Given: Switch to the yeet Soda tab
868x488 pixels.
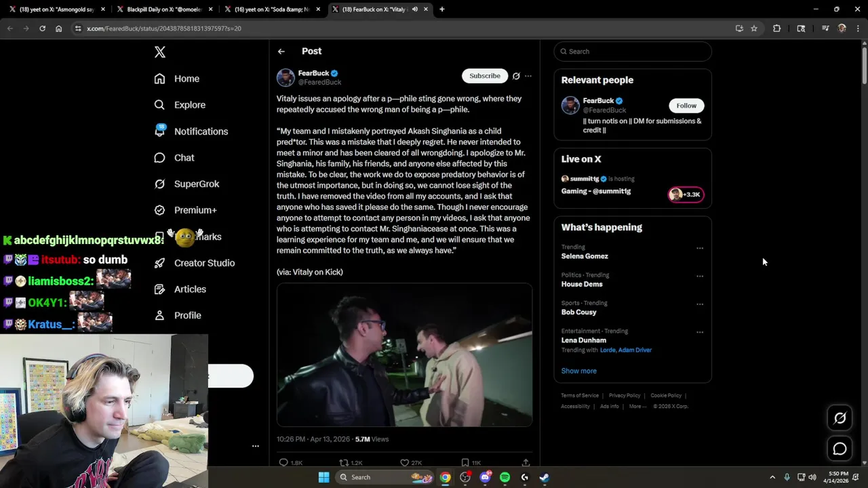Looking at the screenshot, I should [x=272, y=9].
